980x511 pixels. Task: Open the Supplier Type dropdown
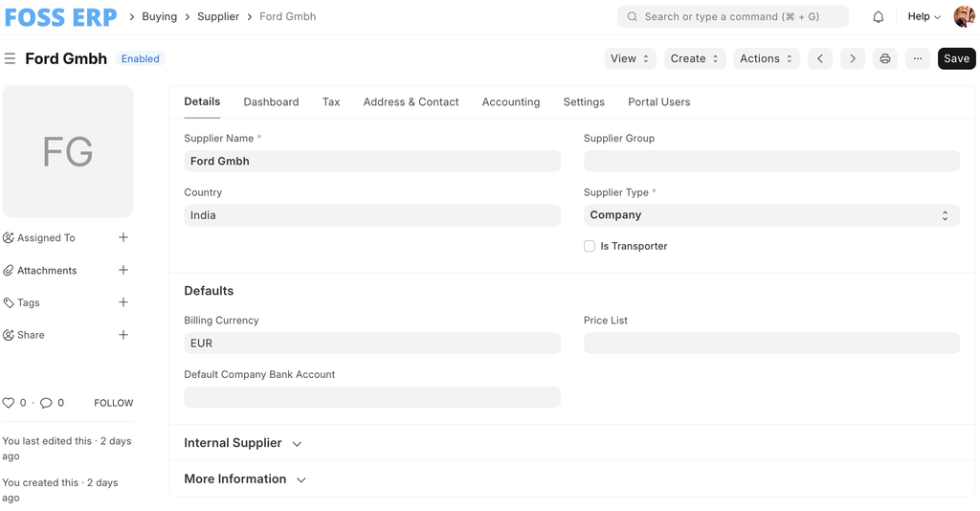pyautogui.click(x=772, y=215)
